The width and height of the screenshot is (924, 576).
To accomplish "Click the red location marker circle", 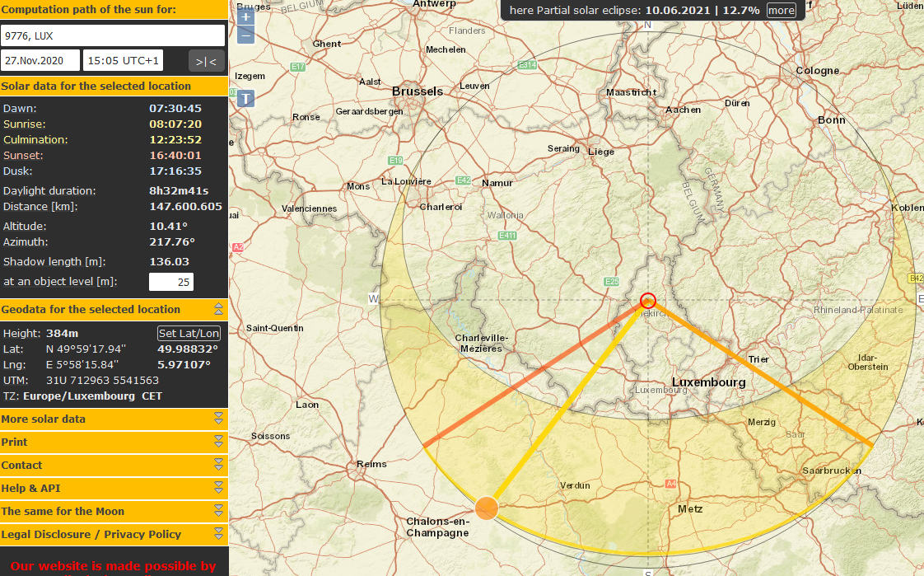I will point(647,301).
